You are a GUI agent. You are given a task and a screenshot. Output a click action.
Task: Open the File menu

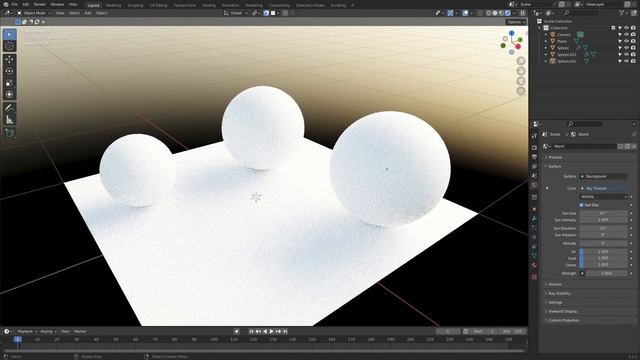point(15,4)
